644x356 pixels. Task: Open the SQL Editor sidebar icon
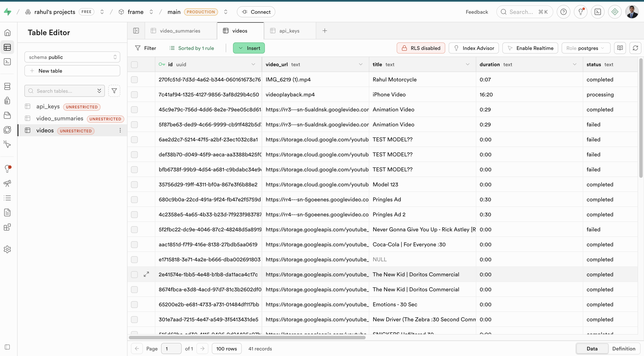(7, 62)
